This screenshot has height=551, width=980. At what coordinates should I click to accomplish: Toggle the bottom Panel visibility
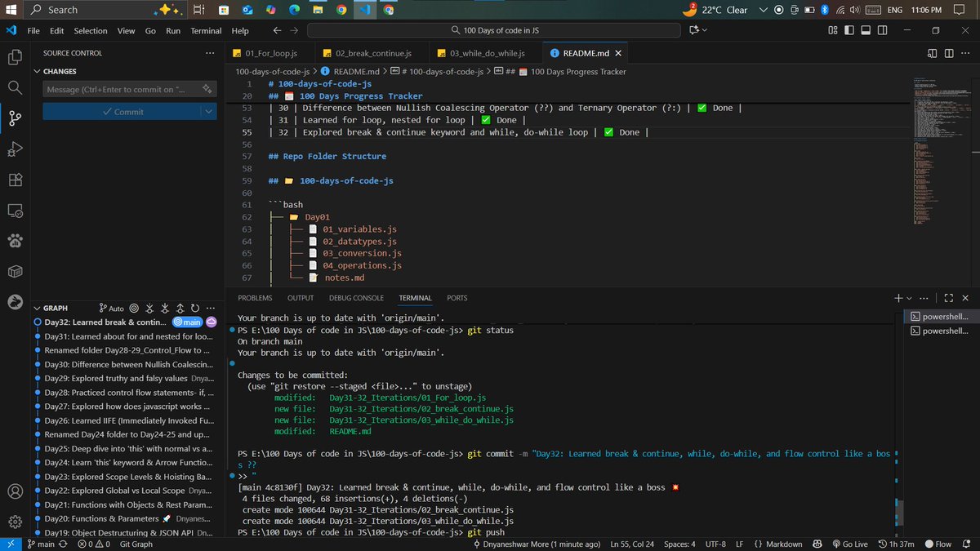[867, 30]
